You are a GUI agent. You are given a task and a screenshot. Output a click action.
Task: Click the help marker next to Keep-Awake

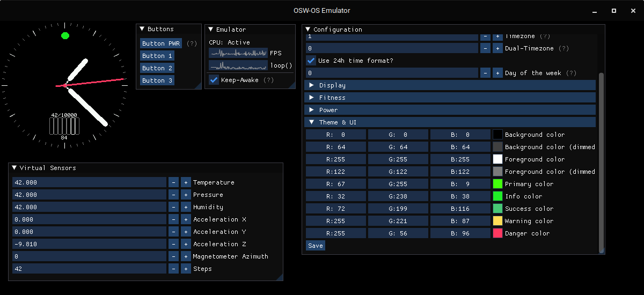pos(268,80)
